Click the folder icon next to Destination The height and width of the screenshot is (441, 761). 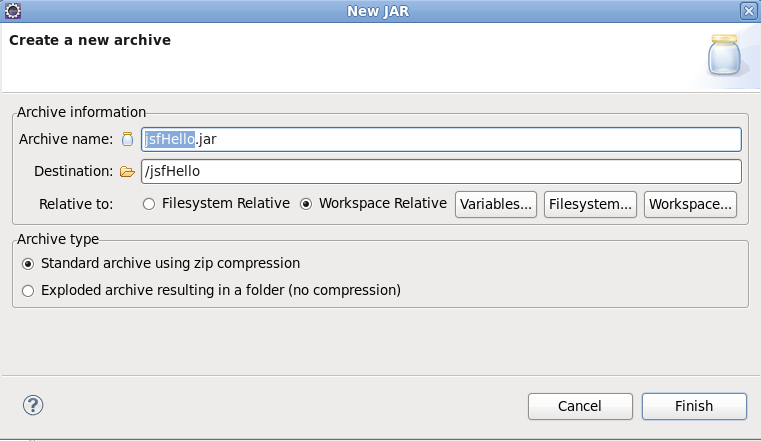[x=127, y=172]
